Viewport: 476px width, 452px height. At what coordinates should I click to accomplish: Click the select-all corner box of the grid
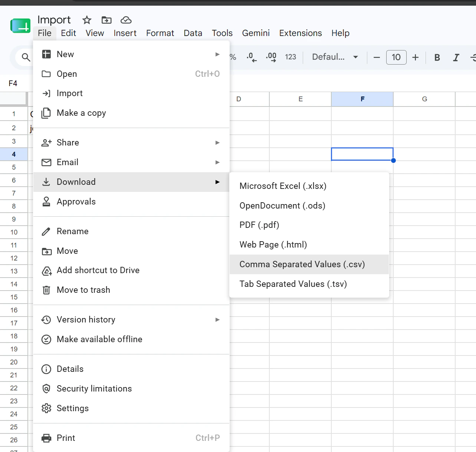(14, 99)
